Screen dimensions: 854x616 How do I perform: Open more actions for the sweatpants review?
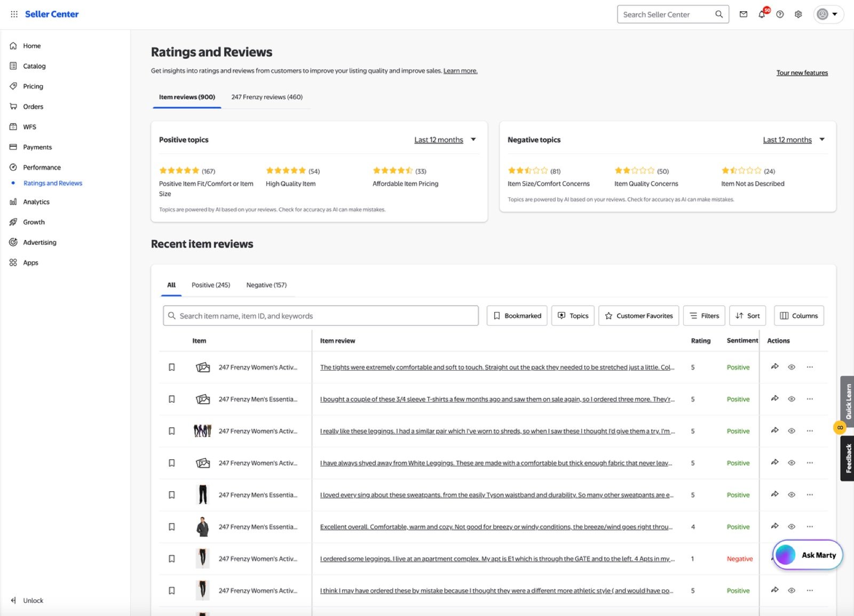(x=810, y=494)
